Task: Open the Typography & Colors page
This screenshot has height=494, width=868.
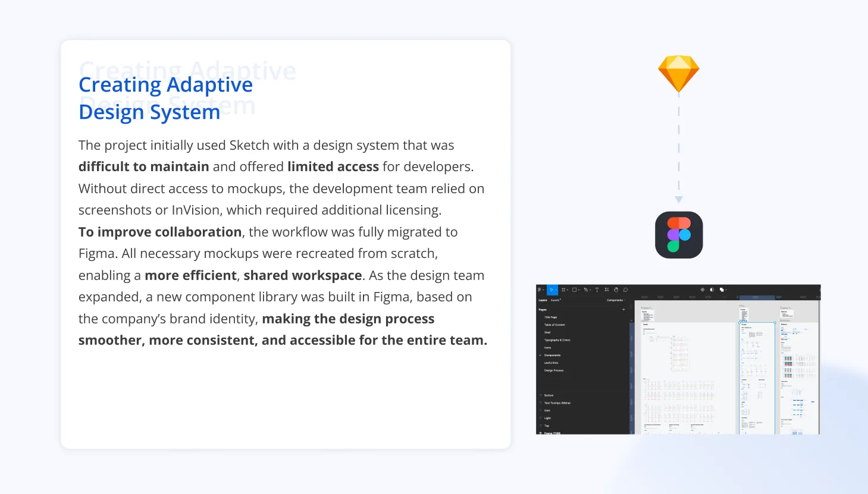Action: point(557,340)
